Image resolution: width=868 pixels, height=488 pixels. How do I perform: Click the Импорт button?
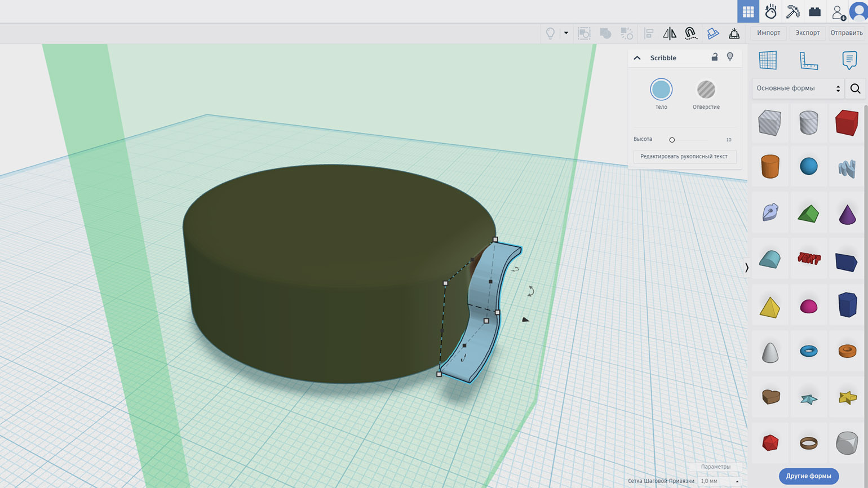click(768, 33)
